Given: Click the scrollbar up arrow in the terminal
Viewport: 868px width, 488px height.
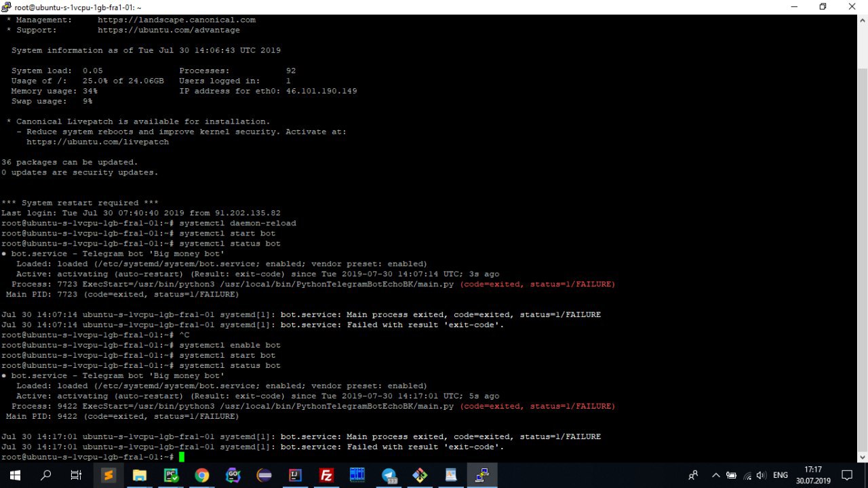Looking at the screenshot, I should 862,20.
